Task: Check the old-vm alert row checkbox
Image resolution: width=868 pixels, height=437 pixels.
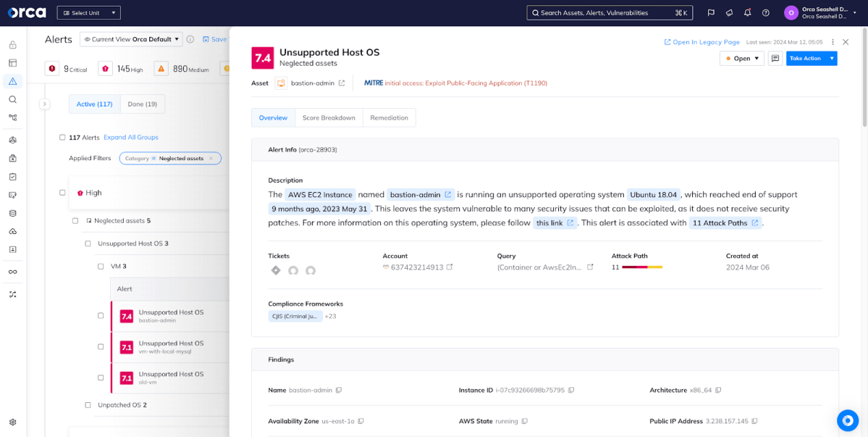Action: click(101, 378)
